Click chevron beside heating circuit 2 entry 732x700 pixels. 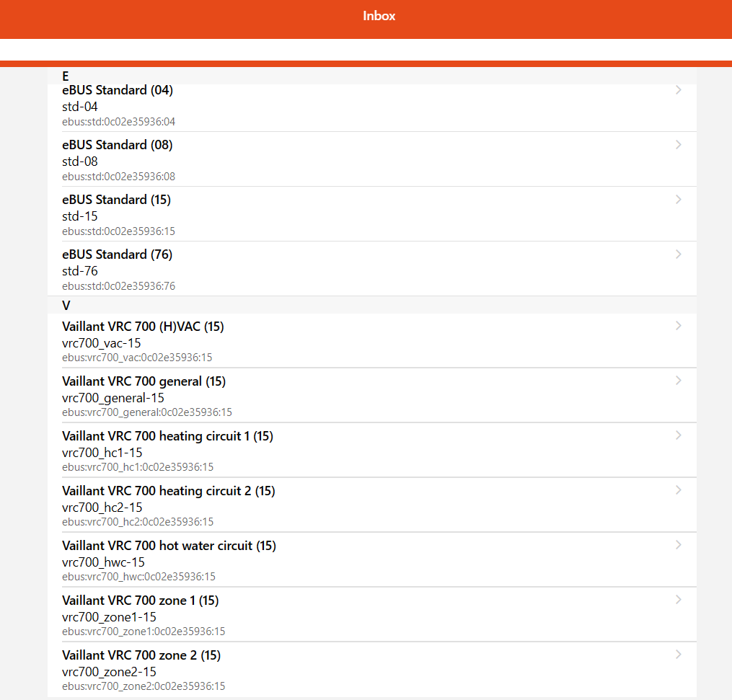click(678, 490)
